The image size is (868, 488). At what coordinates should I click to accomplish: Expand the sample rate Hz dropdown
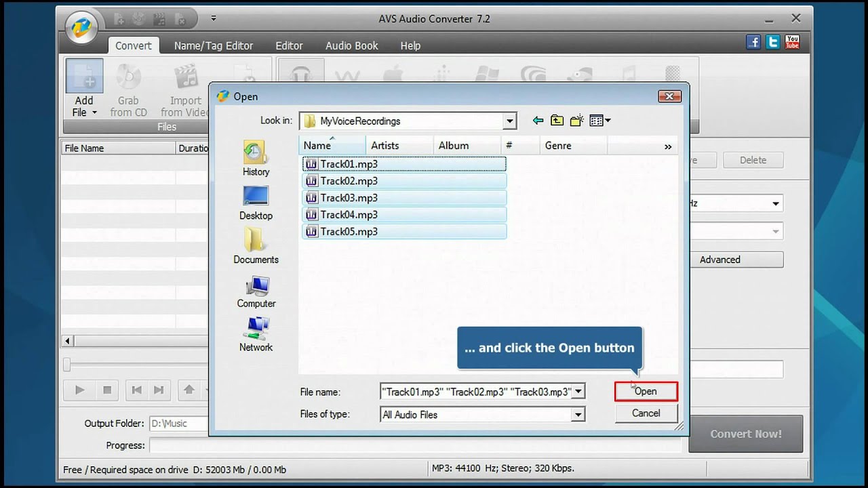pyautogui.click(x=776, y=203)
